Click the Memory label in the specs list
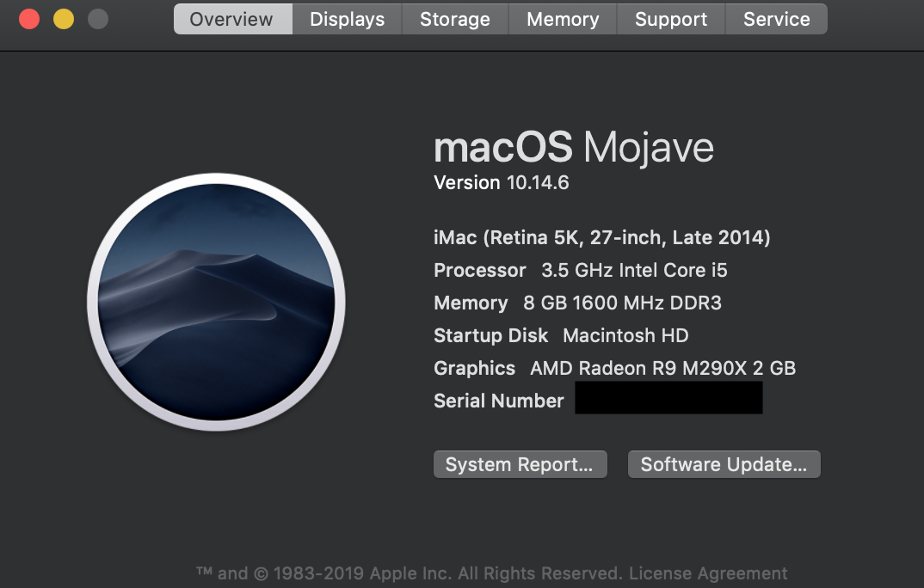Image resolution: width=924 pixels, height=588 pixels. click(471, 303)
